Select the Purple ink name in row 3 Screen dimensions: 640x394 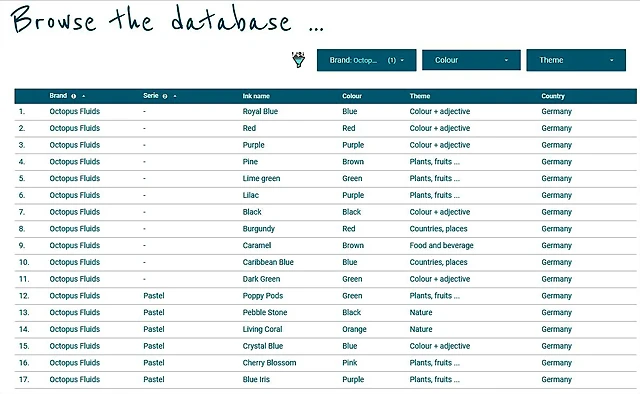[253, 145]
